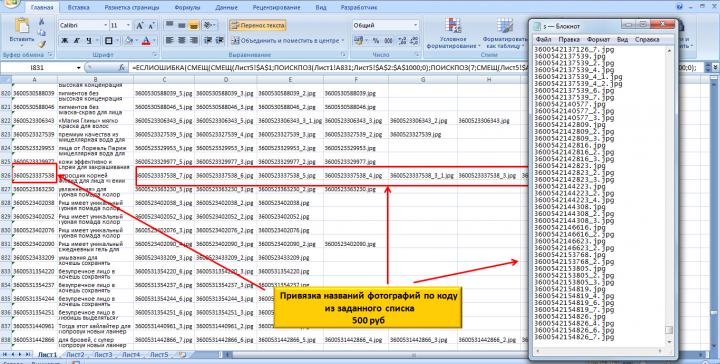
Task: Increase indent icon
Action: (x=219, y=40)
